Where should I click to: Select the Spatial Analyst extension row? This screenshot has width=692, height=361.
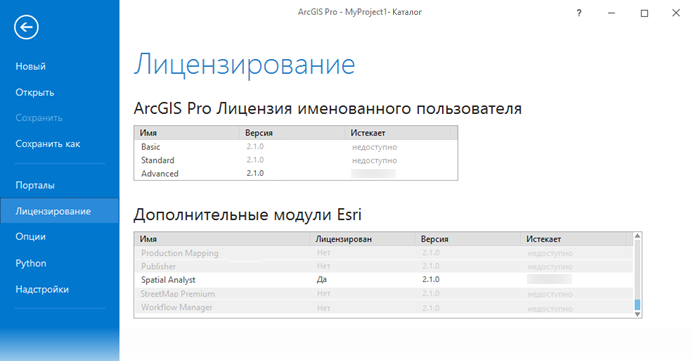[x=384, y=280]
